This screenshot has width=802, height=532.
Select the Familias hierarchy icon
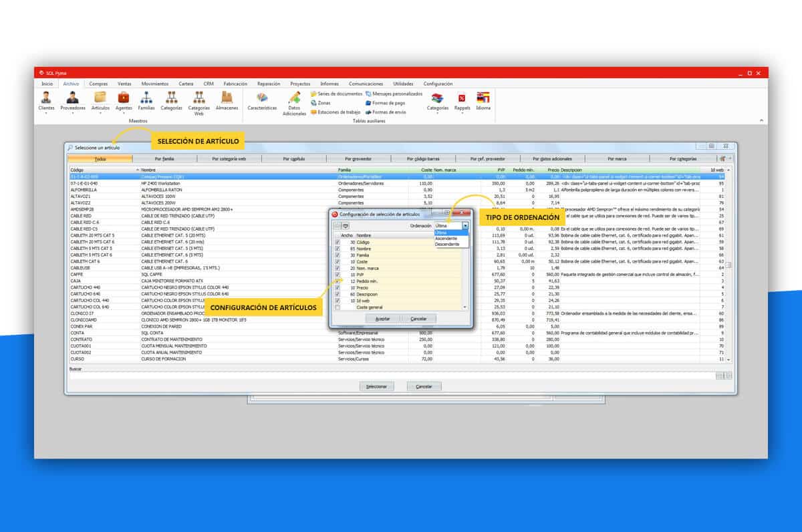point(146,98)
